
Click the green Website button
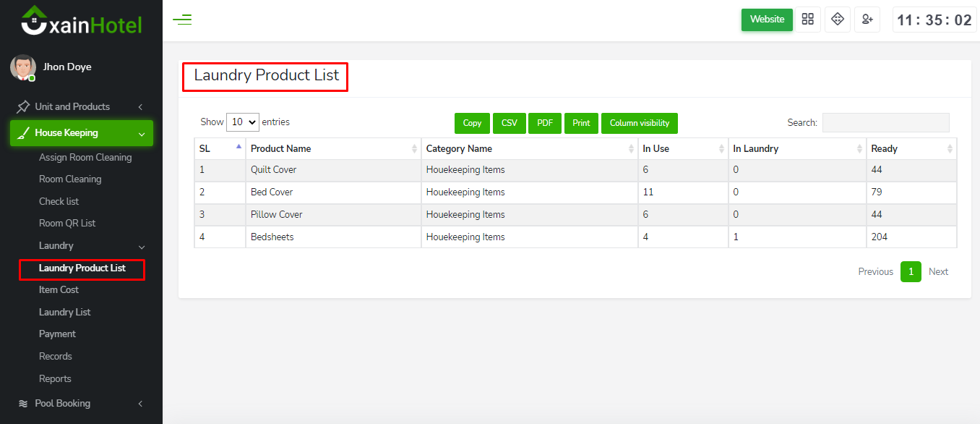tap(766, 20)
